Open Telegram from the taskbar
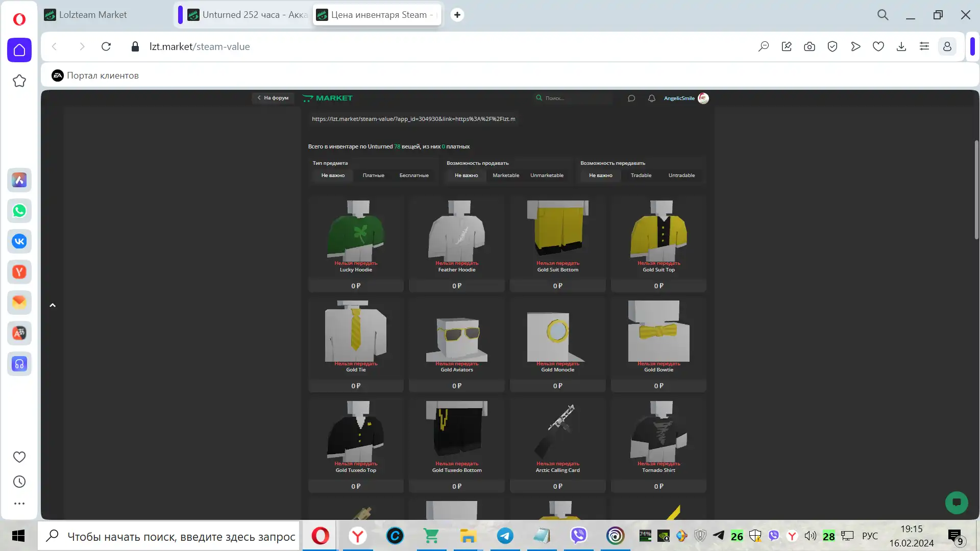Viewport: 980px width, 551px height. [x=505, y=536]
